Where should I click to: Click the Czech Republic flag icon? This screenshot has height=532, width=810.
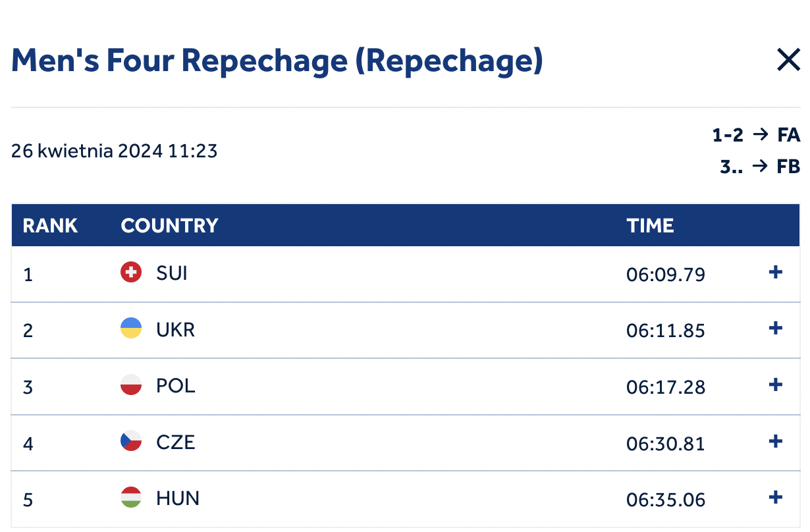pyautogui.click(x=131, y=440)
